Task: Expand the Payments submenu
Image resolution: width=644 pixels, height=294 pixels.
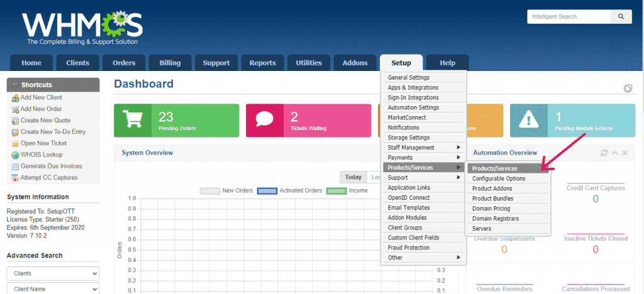Action: 423,158
